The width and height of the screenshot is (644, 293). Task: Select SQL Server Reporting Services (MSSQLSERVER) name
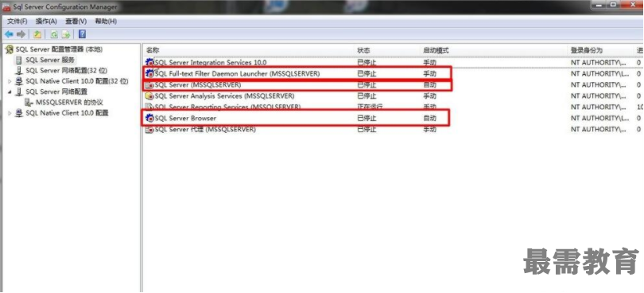pyautogui.click(x=227, y=107)
